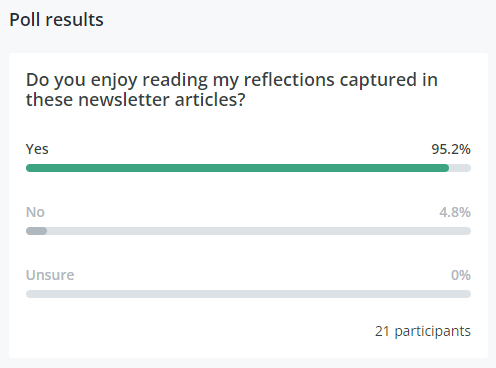
Task: Click the Unsure option label
Action: (50, 275)
